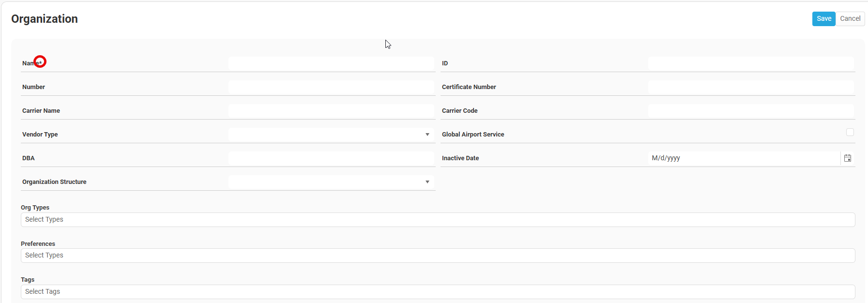Screen dimensions: 868x303
Task: Click the Global Airport Service label
Action: [473, 135]
